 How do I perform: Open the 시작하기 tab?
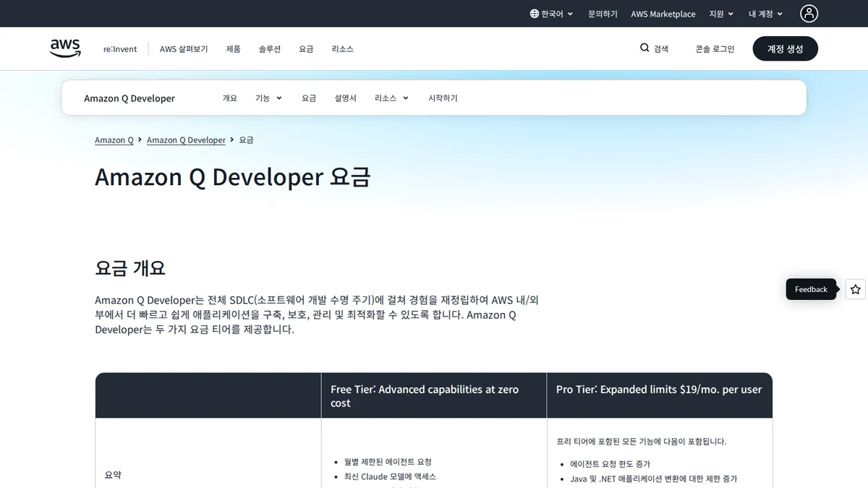pos(443,98)
